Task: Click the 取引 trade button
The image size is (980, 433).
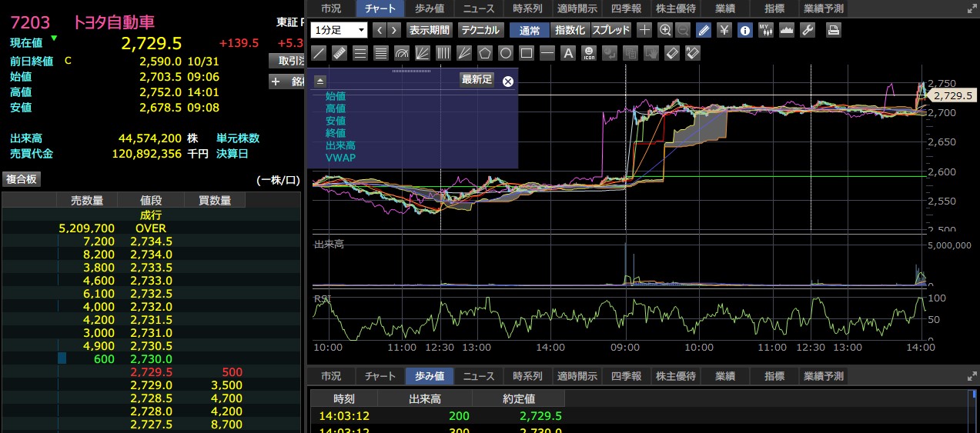Action: click(x=286, y=61)
